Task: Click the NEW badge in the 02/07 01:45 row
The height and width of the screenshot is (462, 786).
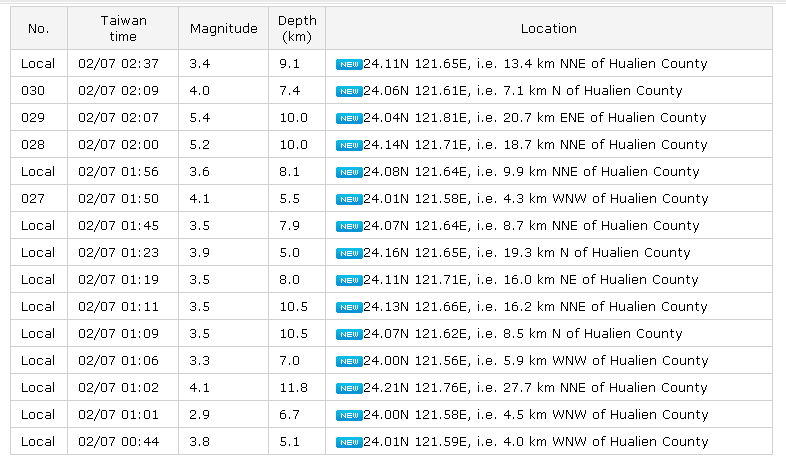Action: (349, 227)
